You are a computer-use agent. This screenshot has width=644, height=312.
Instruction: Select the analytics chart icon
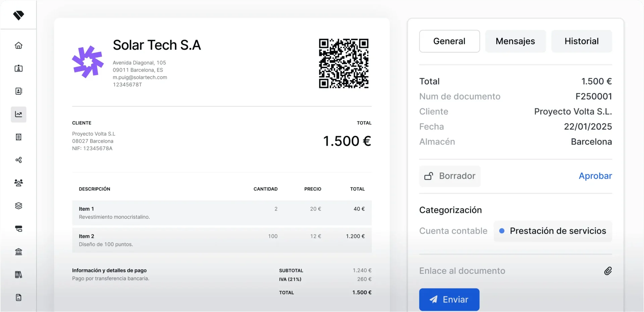pyautogui.click(x=19, y=114)
